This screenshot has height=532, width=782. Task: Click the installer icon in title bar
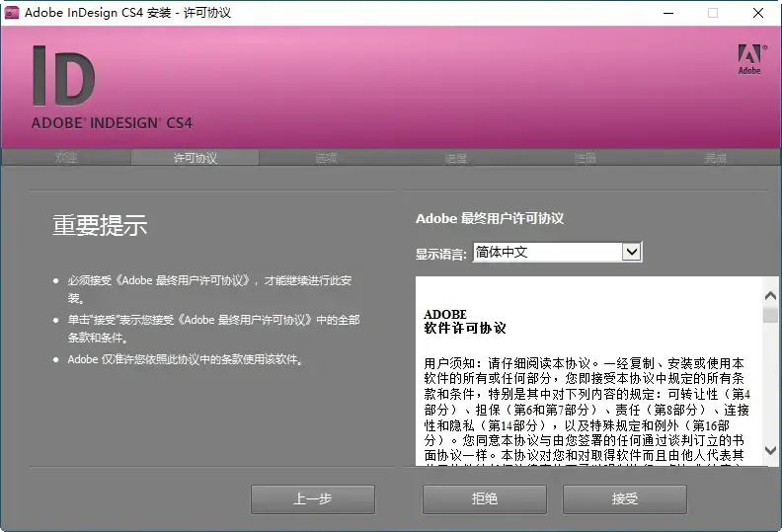pos(11,13)
